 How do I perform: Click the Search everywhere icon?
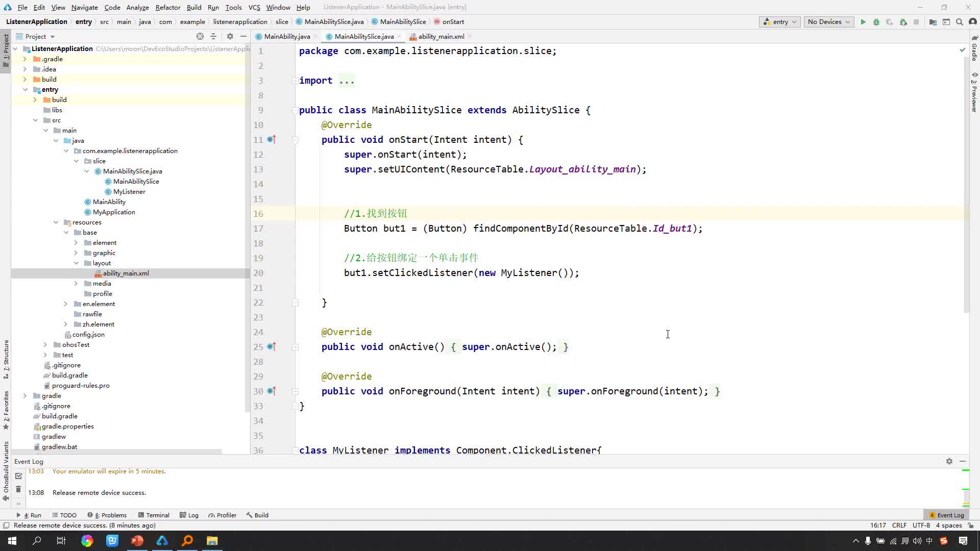coord(961,21)
